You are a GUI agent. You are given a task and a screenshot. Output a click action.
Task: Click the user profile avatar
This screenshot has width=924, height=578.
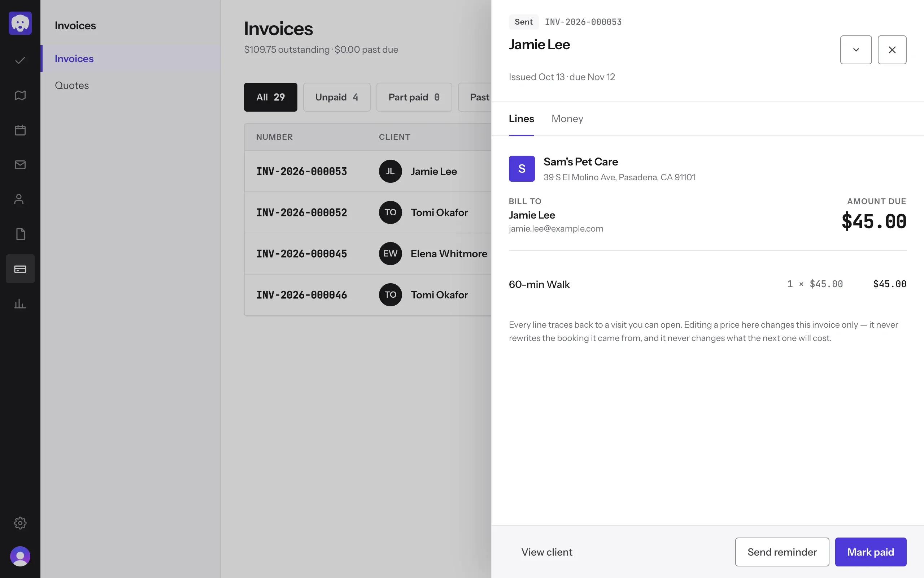(20, 556)
